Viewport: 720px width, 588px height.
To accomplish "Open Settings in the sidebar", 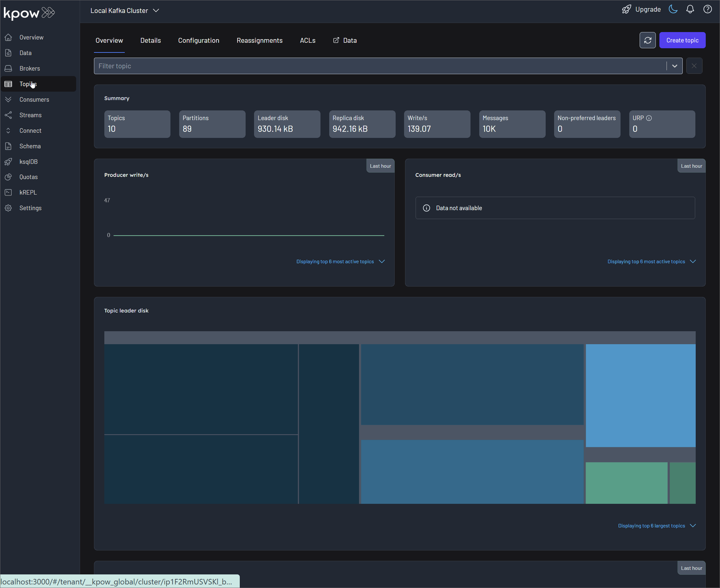I will (x=30, y=208).
